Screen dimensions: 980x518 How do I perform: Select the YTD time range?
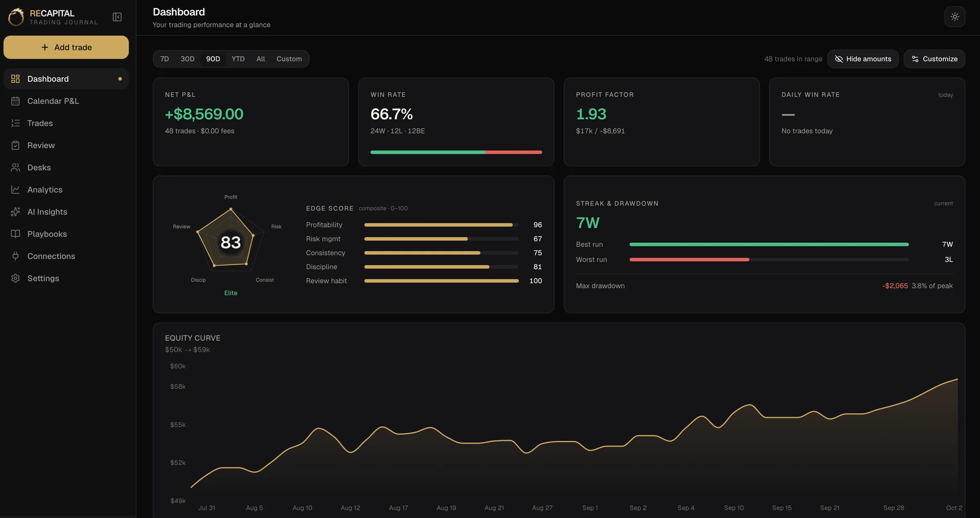[238, 59]
